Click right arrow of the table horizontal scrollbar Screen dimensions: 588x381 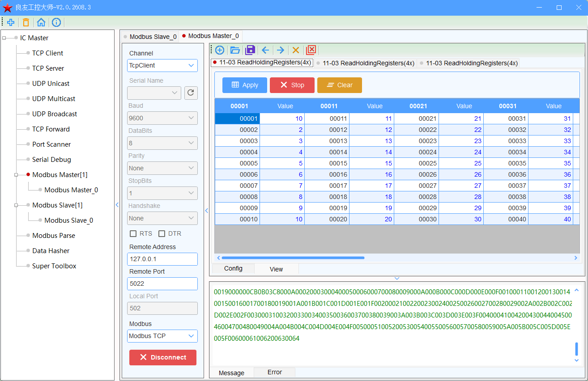576,258
